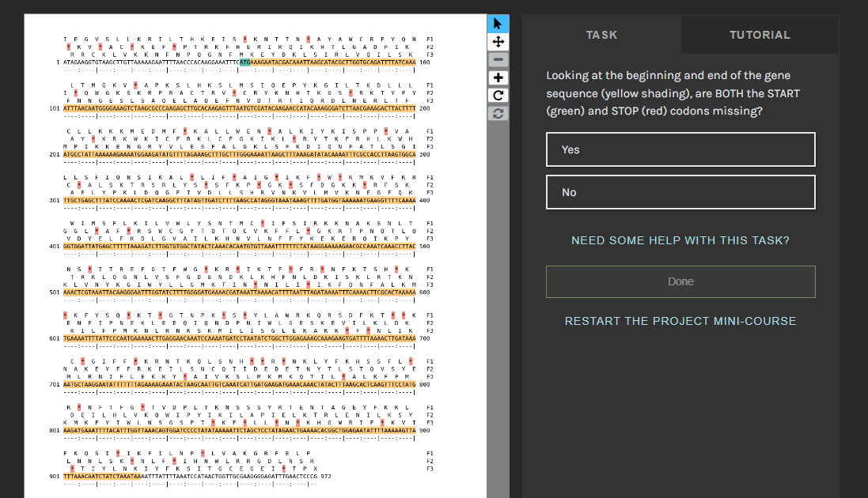Click the yellow-shaded sequence in row starting at 101

click(237, 108)
